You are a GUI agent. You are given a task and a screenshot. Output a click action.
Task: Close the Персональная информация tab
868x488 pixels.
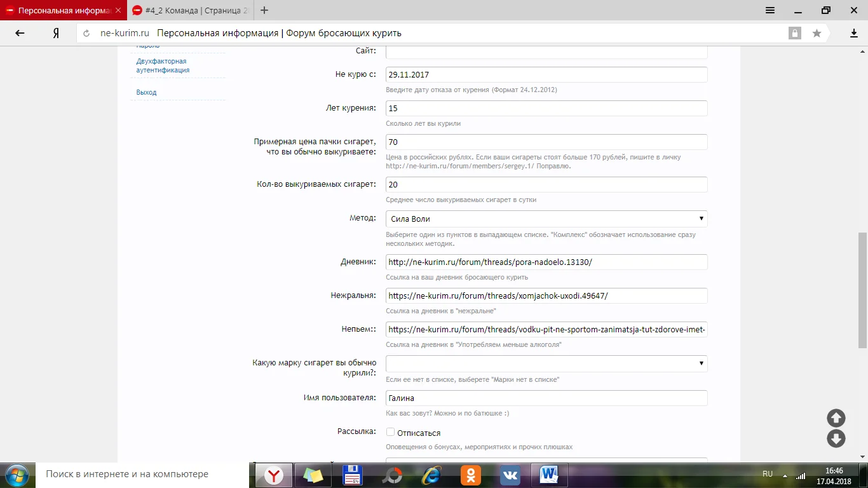click(118, 11)
